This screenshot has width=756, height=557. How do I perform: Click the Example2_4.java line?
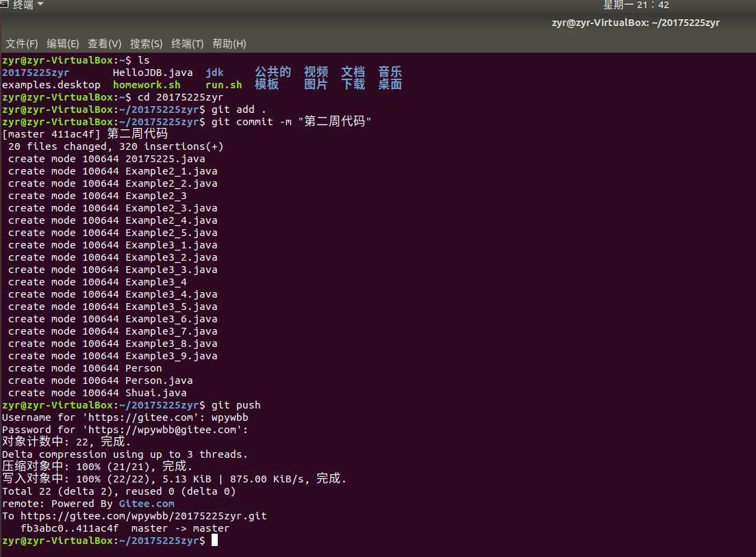[x=113, y=221]
